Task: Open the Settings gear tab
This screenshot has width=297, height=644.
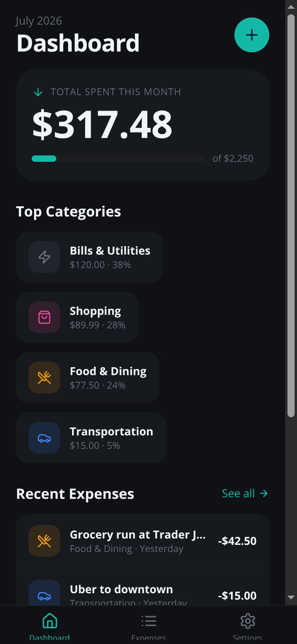Action: coord(247,625)
